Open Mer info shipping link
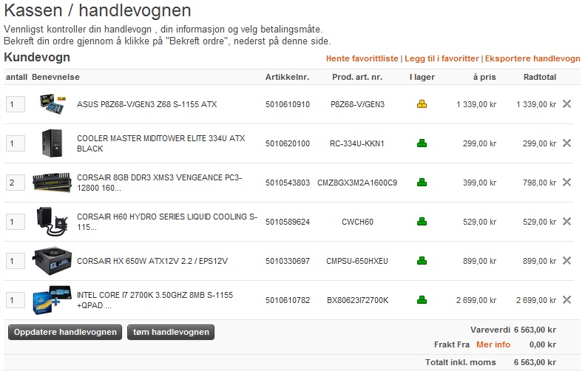 [493, 344]
